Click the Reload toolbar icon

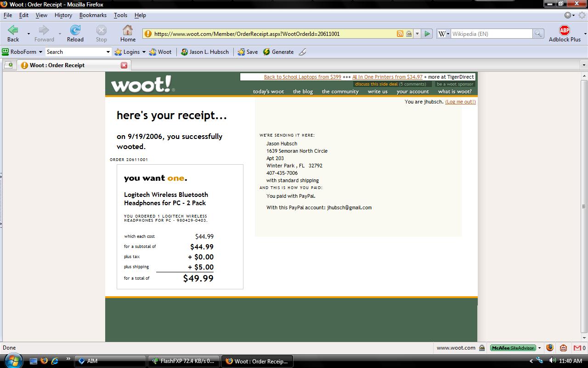[75, 30]
